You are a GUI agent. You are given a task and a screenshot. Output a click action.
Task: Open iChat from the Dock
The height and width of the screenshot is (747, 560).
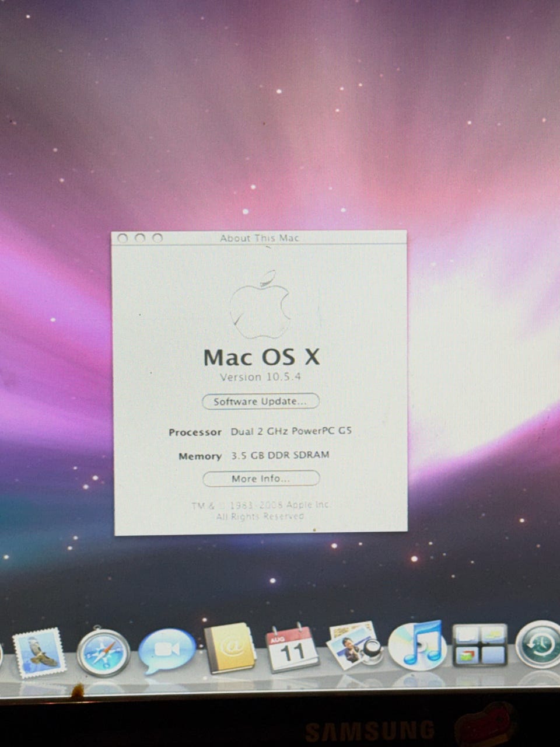[167, 651]
